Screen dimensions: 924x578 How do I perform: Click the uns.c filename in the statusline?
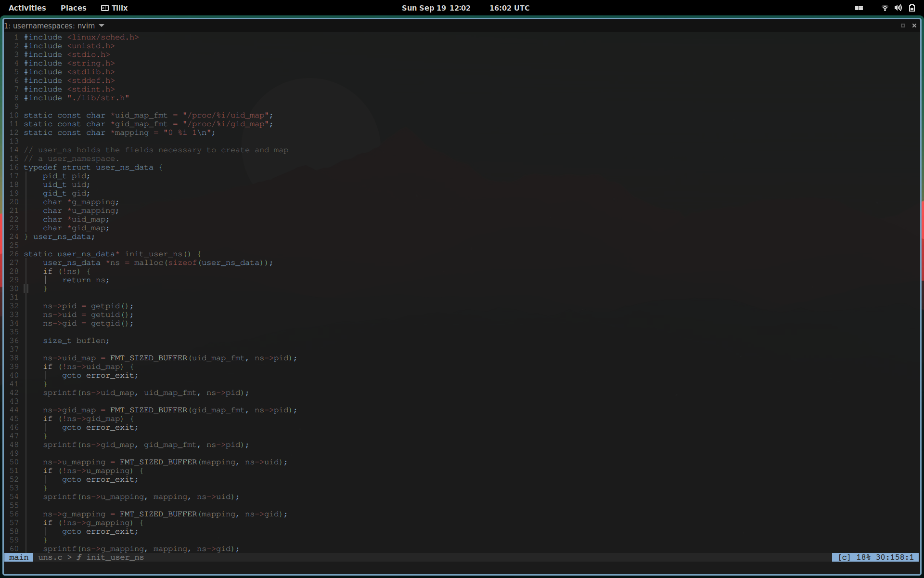pos(50,557)
